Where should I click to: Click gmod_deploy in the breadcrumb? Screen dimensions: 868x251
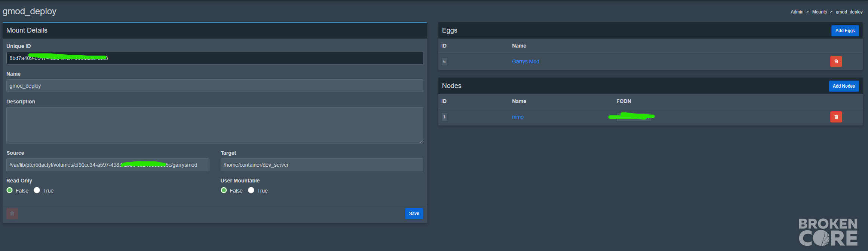coord(849,12)
